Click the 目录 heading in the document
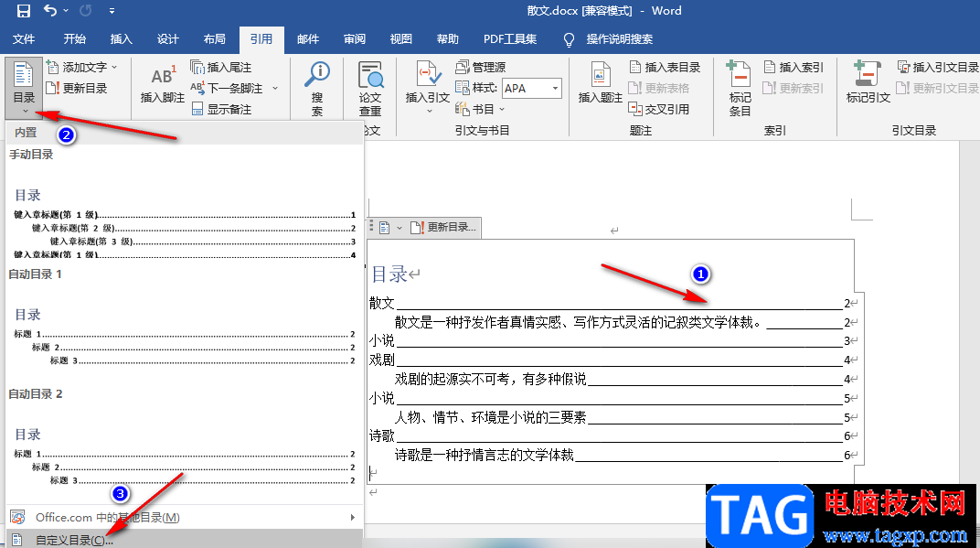980x548 pixels. [x=390, y=274]
